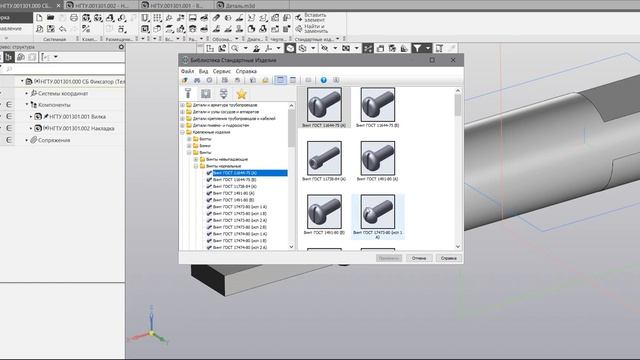
Task: Toggle visibility marker of Вилка component row
Action: coord(9,117)
